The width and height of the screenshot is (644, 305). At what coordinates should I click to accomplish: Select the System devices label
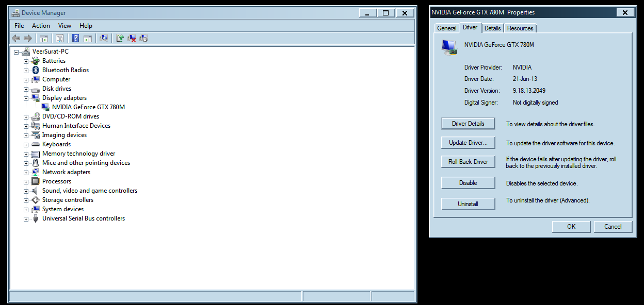[63, 209]
